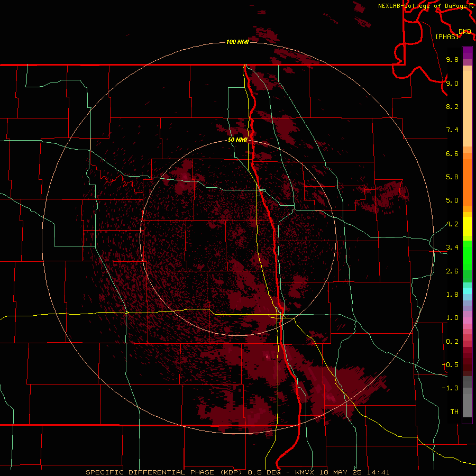
Task: Click the 1.0 scale value
Action: tap(452, 318)
